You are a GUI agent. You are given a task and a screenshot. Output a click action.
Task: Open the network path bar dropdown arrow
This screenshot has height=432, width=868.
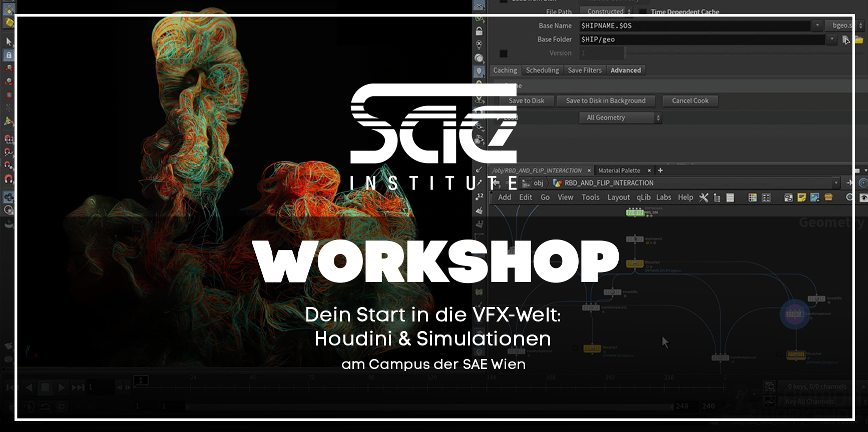click(x=835, y=183)
